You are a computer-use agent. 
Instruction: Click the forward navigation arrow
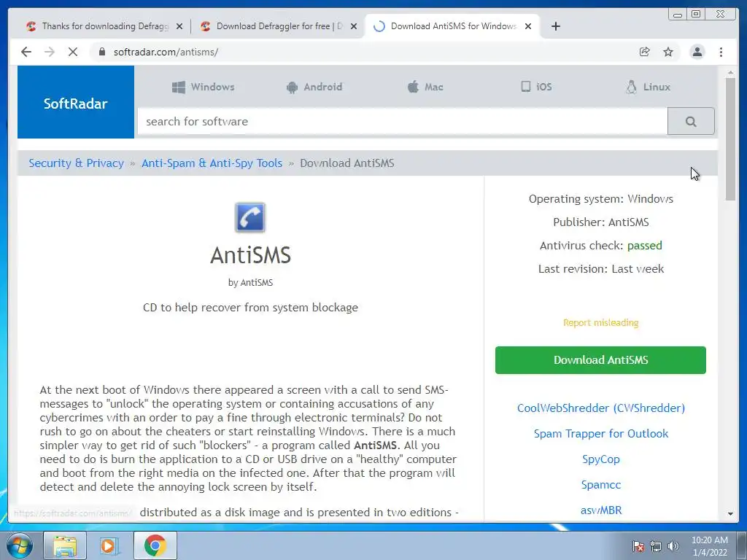pos(50,52)
